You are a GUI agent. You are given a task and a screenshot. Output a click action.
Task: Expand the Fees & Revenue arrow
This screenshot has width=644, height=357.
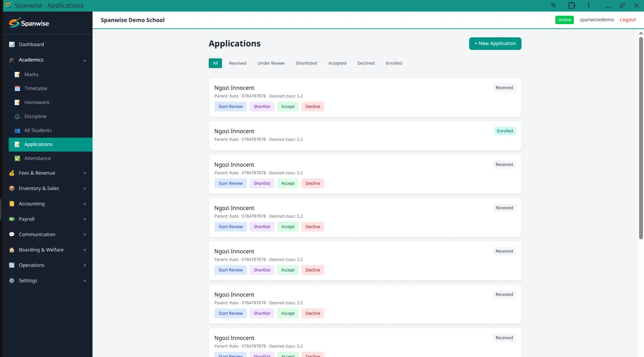pos(85,173)
